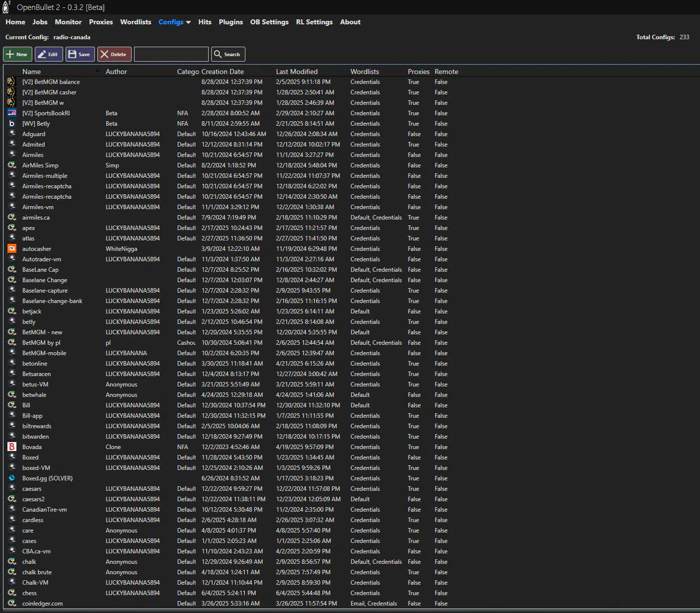This screenshot has height=613, width=700.
Task: Open the Hits page
Action: [205, 22]
